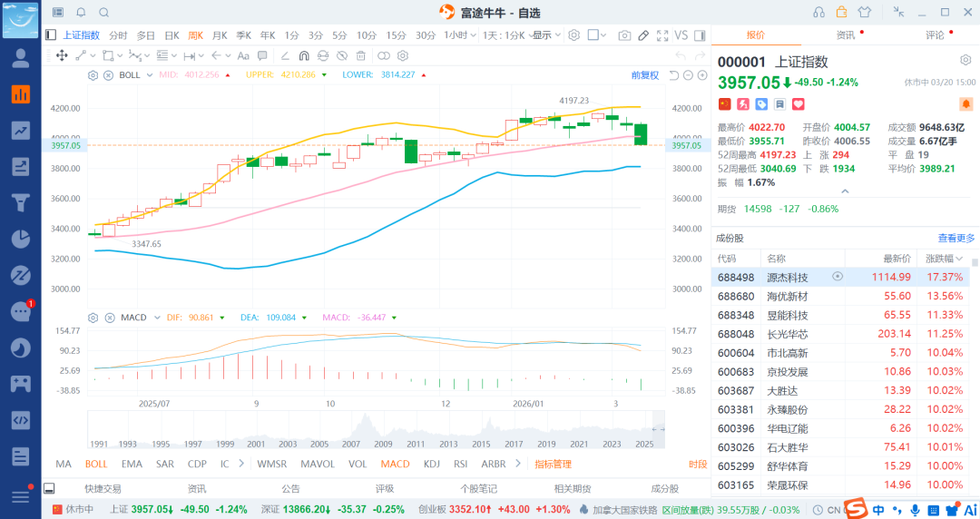The width and height of the screenshot is (980, 519).
Task: Select the 日K chart period
Action: coord(171,35)
